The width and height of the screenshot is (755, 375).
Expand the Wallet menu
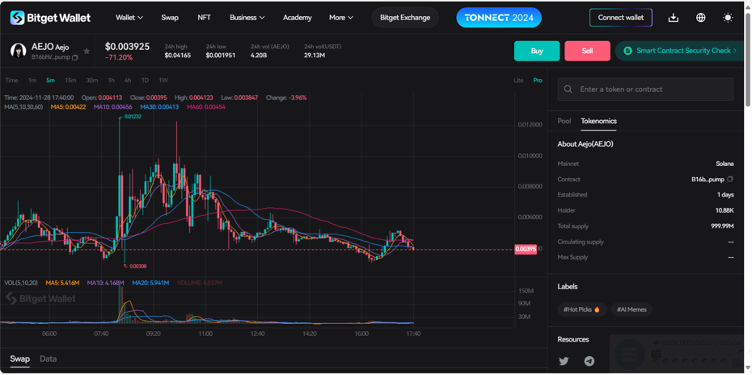point(129,18)
